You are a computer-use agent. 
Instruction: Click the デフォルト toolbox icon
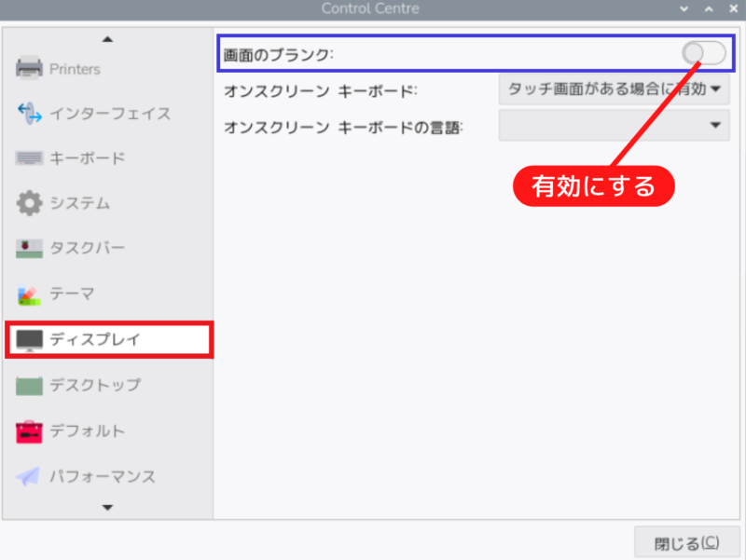click(x=30, y=431)
